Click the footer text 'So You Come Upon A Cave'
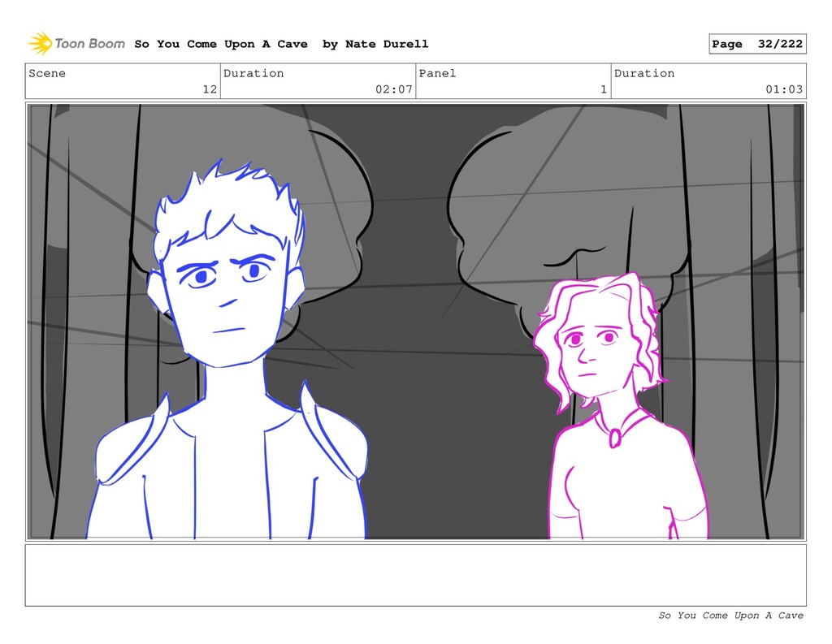Image resolution: width=832 pixels, height=644 pixels. (x=730, y=616)
